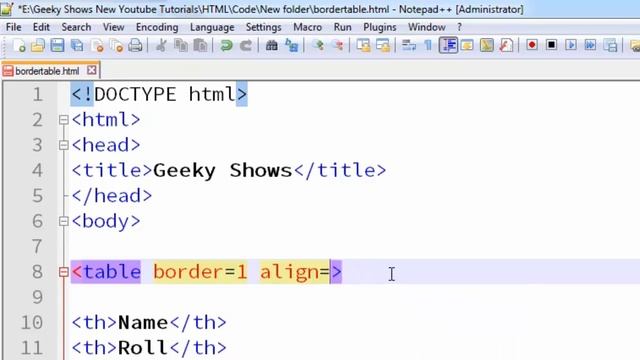Zoom in toolbar icon
The width and height of the screenshot is (640, 360).
pos(318,45)
